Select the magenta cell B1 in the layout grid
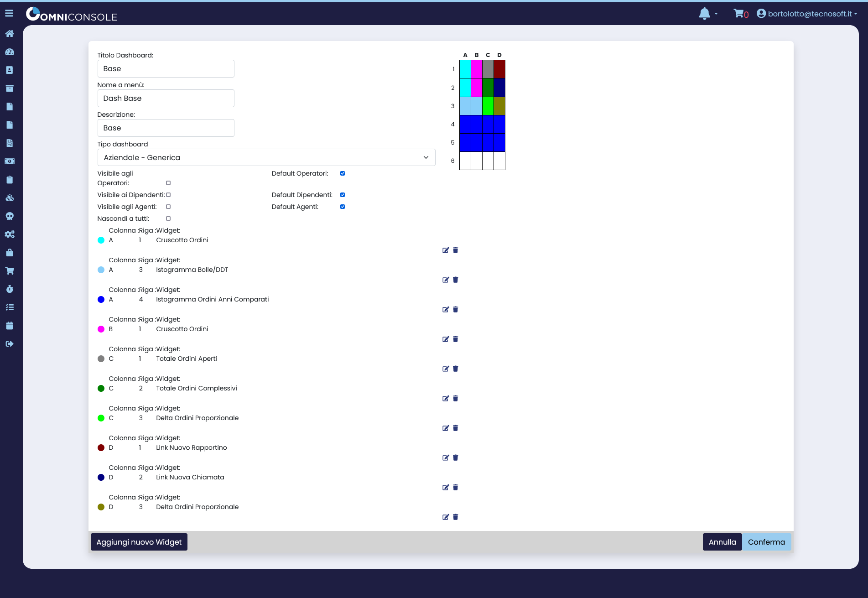This screenshot has height=598, width=868. (476, 69)
